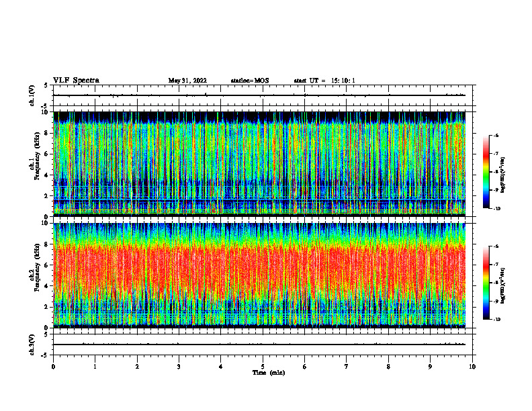The height and width of the screenshot is (411, 532).
Task: Click time axis tick label "0"
Action: pyautogui.click(x=53, y=367)
